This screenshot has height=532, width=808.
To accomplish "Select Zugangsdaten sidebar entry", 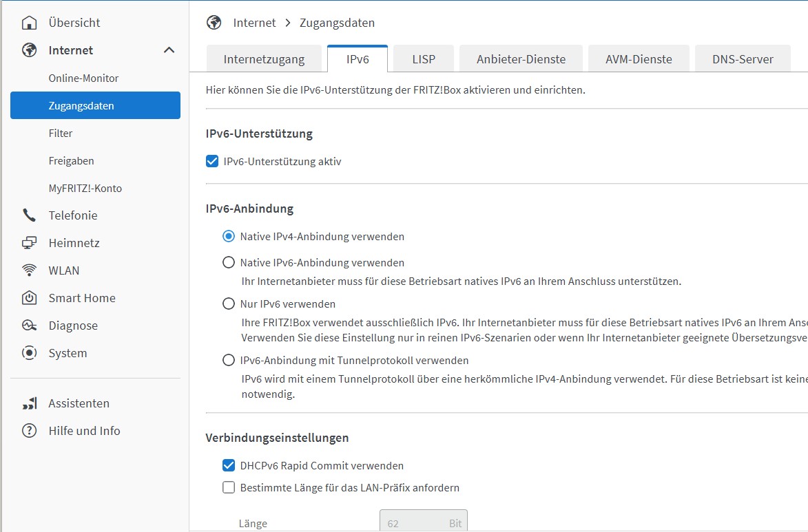I will pos(95,105).
